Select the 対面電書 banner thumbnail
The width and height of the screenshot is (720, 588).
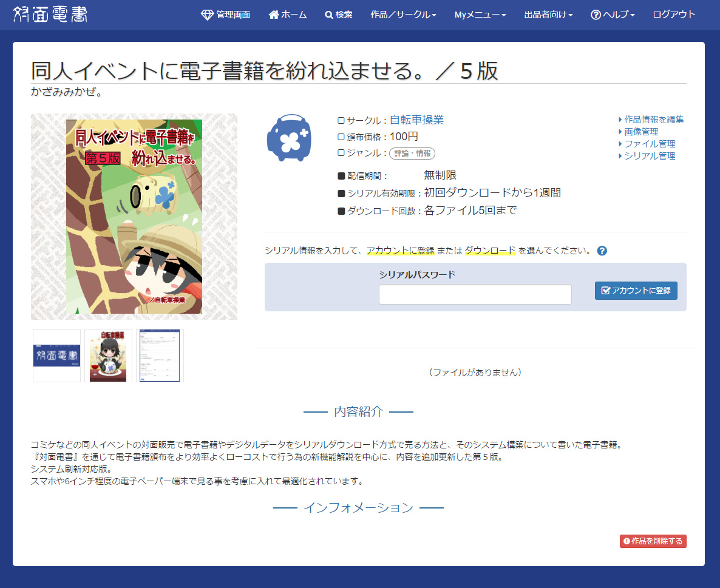(x=56, y=356)
